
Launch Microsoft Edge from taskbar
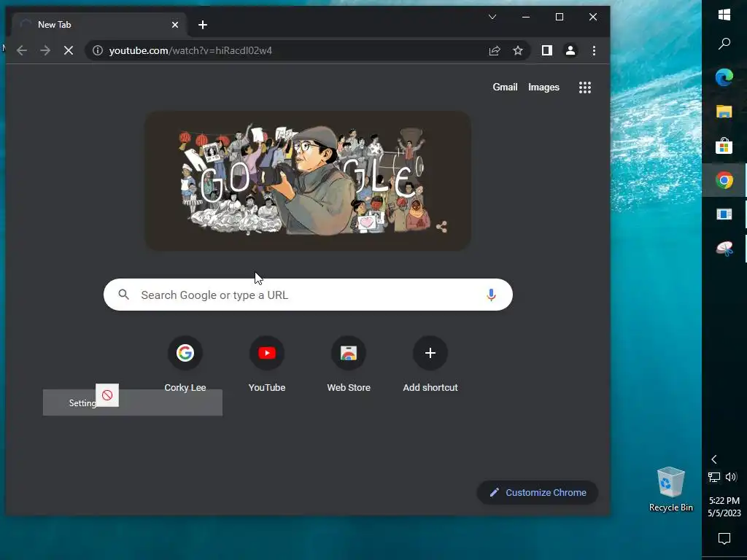click(x=724, y=77)
